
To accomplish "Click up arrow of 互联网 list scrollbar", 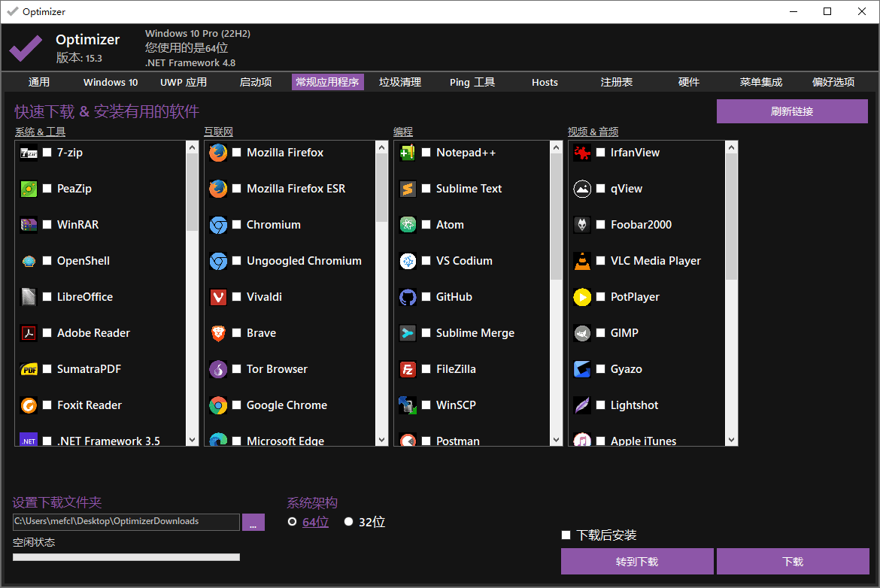I will [x=382, y=147].
